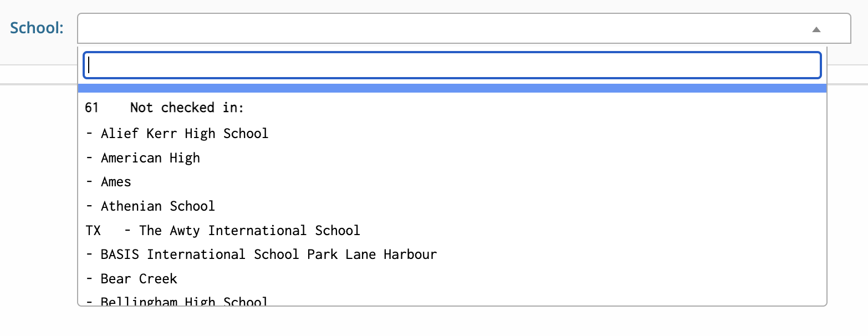
Task: Click the 'Not checked in:' group header
Action: click(x=187, y=108)
